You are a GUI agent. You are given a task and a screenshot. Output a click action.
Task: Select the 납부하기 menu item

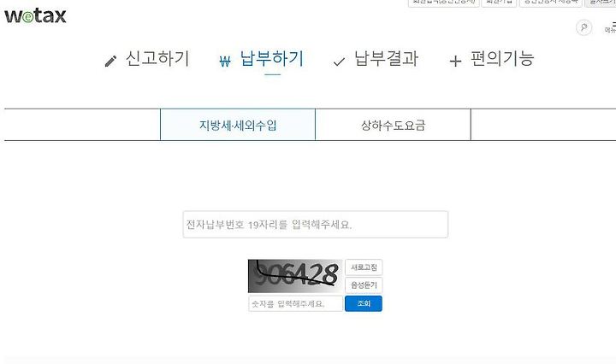pos(272,59)
